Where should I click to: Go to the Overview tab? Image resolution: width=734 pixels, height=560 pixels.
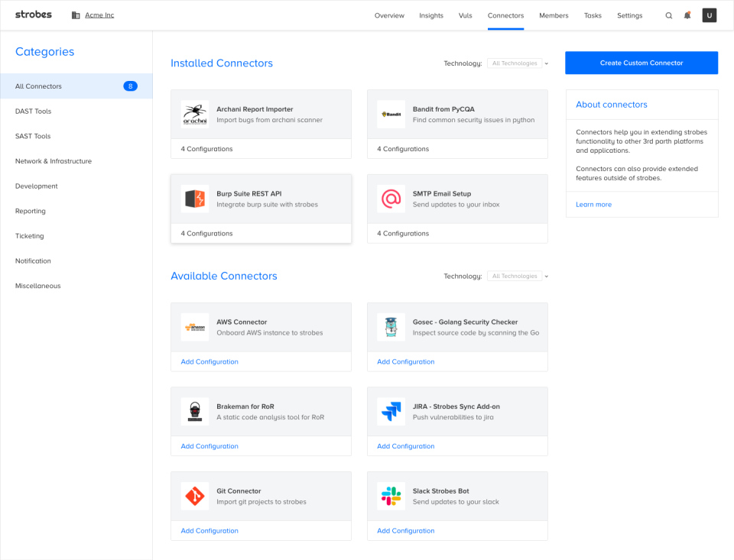(x=389, y=15)
